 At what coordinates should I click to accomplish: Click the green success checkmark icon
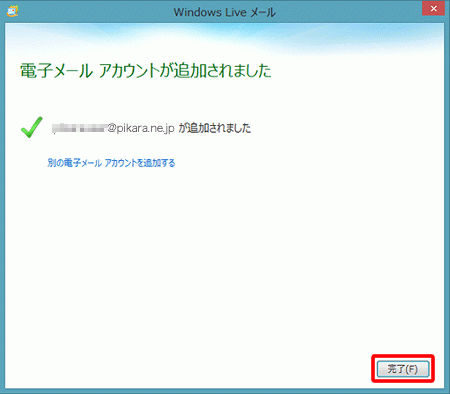(x=32, y=127)
